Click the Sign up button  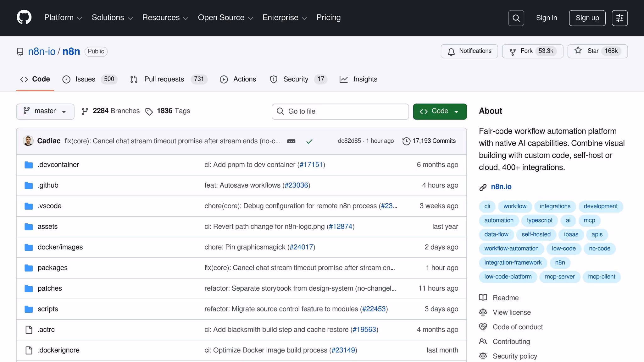[x=587, y=18]
